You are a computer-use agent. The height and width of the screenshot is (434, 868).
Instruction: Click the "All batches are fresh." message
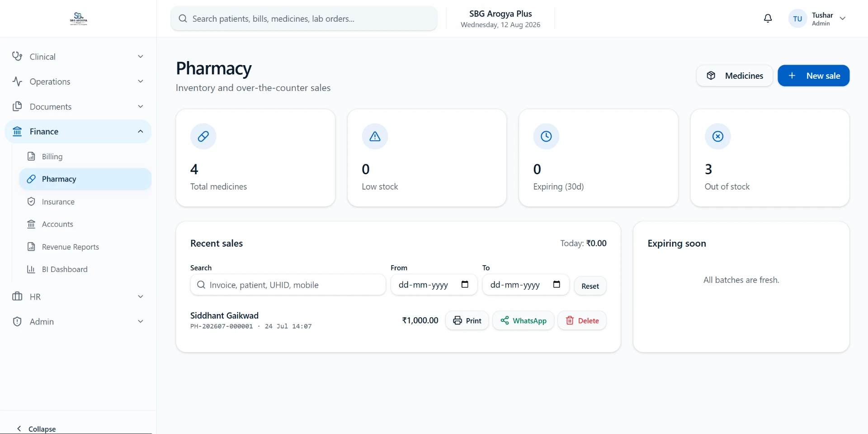[x=741, y=280]
